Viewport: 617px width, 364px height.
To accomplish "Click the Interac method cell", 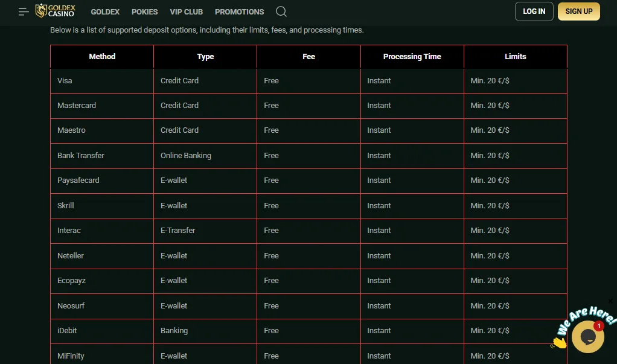I will pos(102,230).
